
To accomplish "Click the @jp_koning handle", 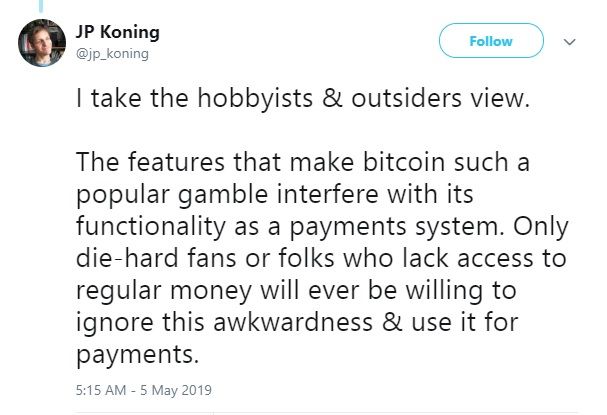I will [x=112, y=53].
